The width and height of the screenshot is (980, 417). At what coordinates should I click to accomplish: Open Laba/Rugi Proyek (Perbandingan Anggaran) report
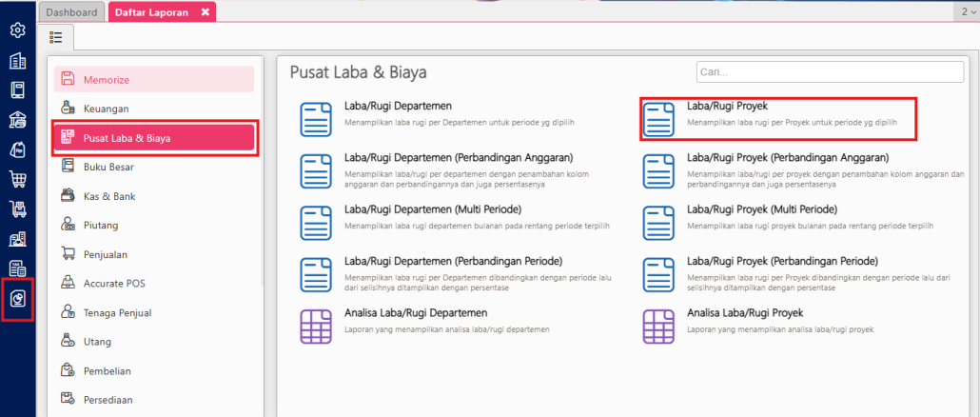pyautogui.click(x=787, y=157)
